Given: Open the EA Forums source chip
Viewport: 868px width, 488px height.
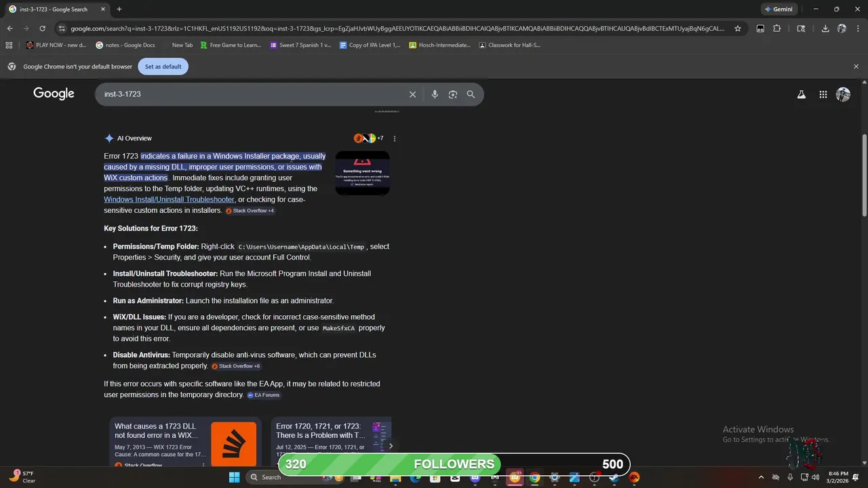Looking at the screenshot, I should point(263,395).
